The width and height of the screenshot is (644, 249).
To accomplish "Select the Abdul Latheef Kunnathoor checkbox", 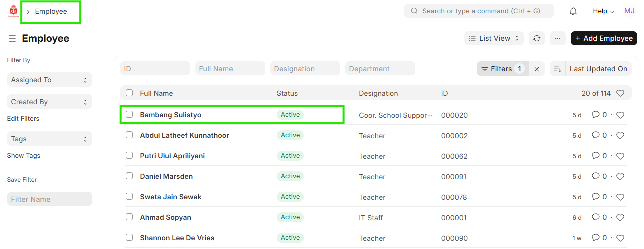I will (129, 135).
